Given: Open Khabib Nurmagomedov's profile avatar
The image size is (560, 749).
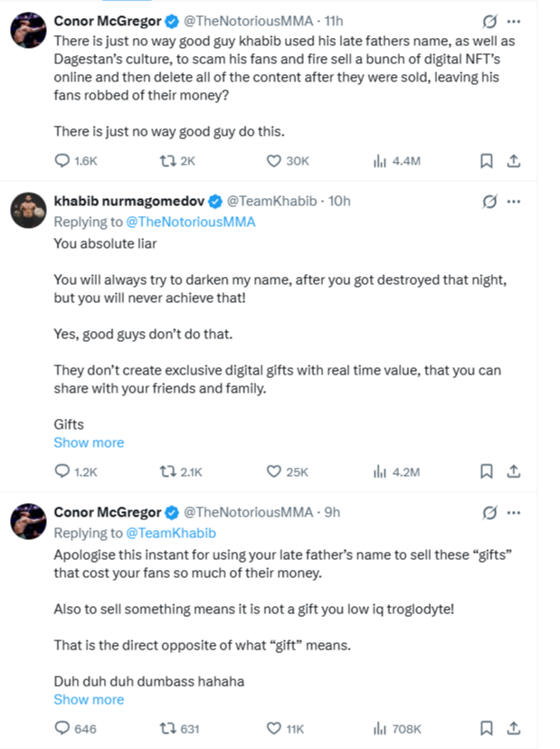Looking at the screenshot, I should pyautogui.click(x=28, y=210).
